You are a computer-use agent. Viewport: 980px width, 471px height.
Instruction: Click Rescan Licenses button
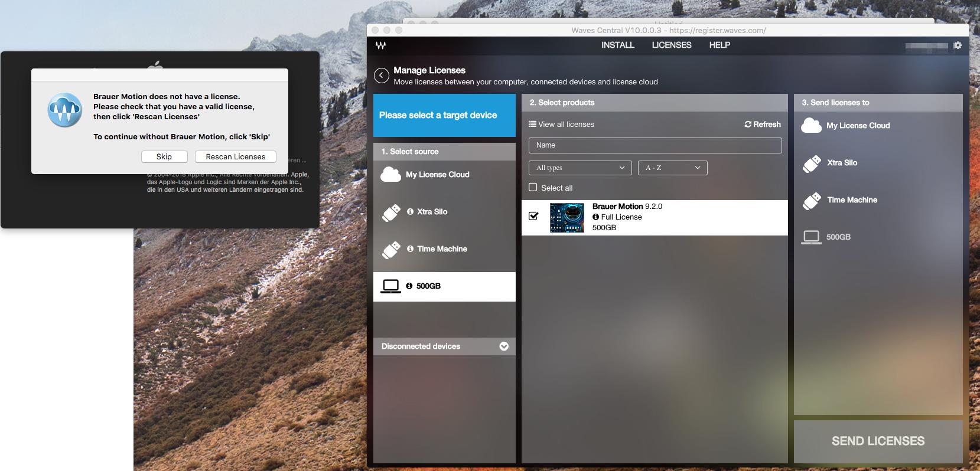(x=236, y=157)
